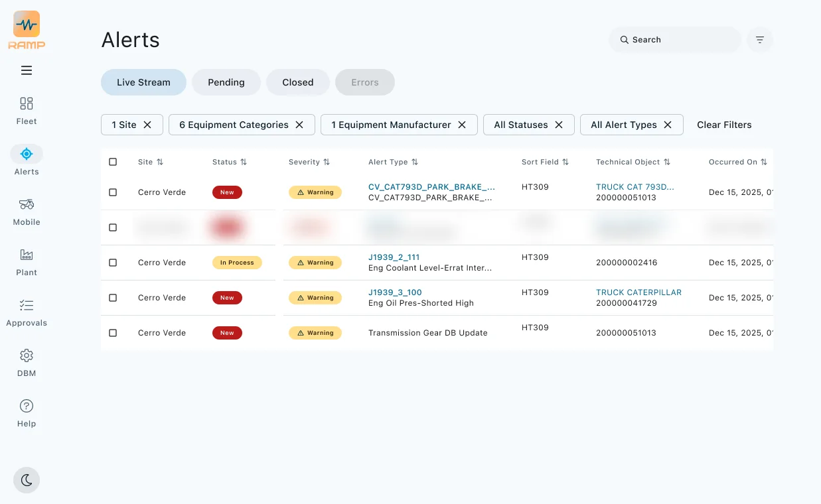821x504 pixels.
Task: Switch to Errors tab
Action: coord(365,82)
